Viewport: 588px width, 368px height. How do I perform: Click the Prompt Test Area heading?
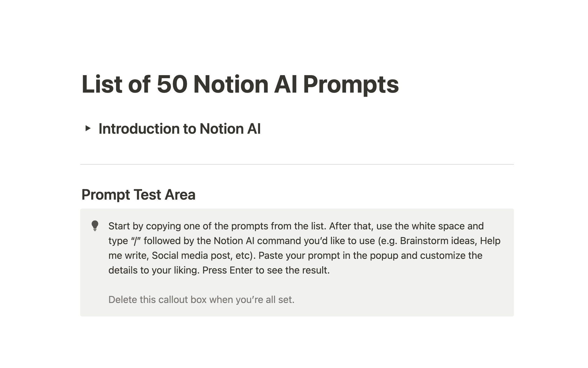click(138, 194)
